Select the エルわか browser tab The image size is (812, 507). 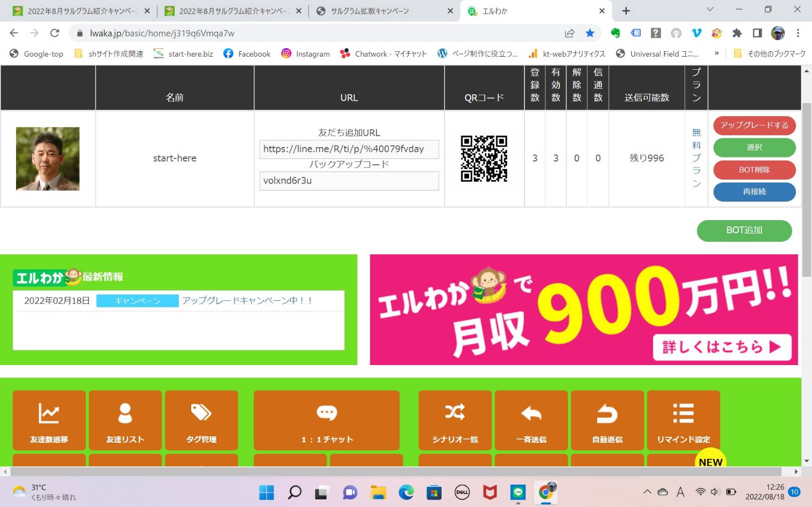536,11
